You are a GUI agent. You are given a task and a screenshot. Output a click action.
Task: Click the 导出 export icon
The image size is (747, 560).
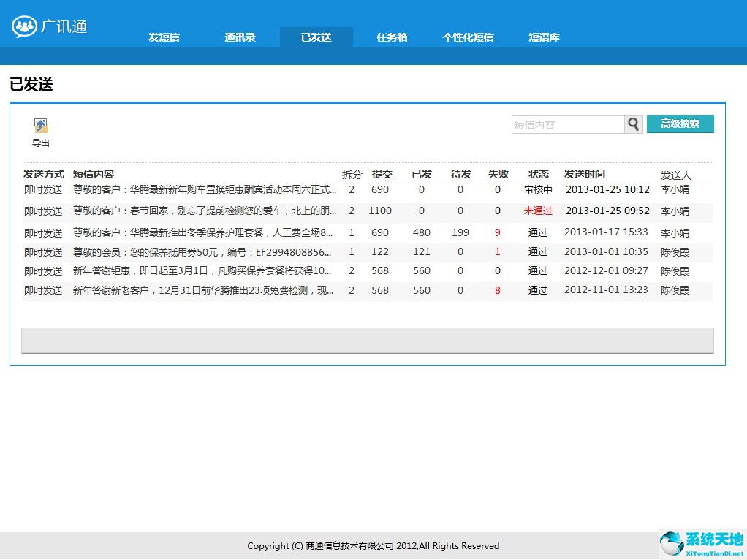(x=40, y=124)
